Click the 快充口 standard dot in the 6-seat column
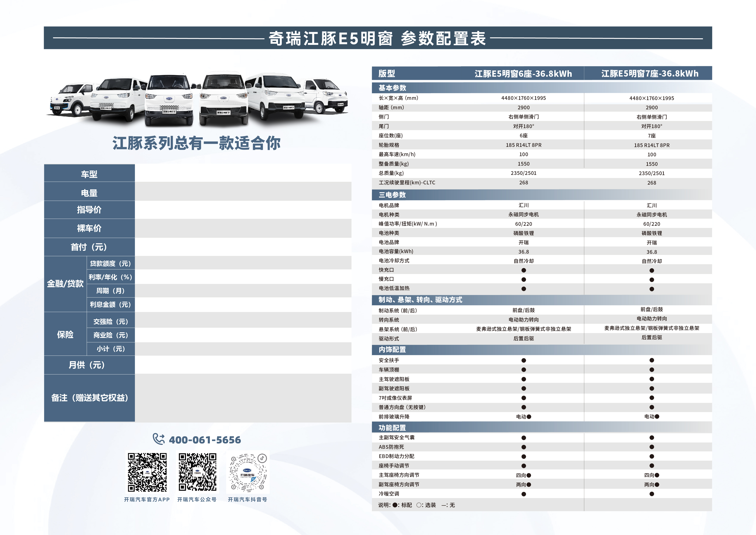The height and width of the screenshot is (535, 756). coord(523,270)
